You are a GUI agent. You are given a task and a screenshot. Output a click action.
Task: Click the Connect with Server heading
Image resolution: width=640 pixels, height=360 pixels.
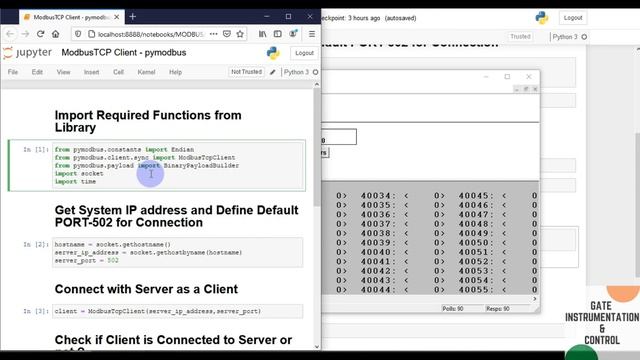point(146,289)
